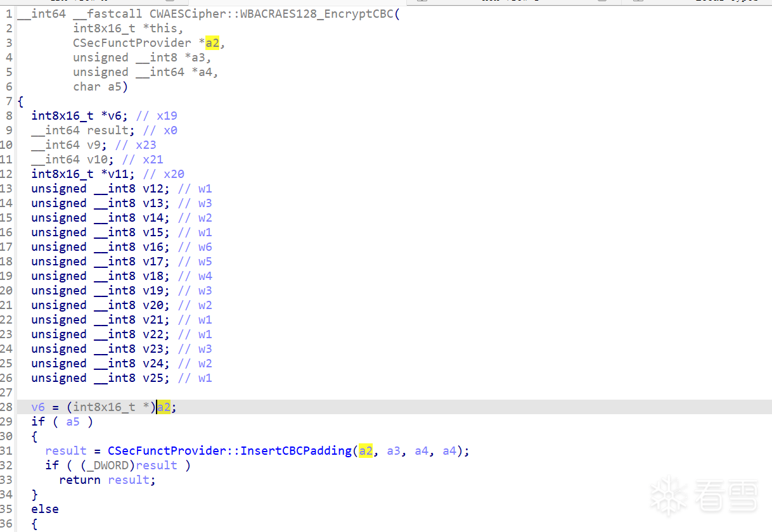
Task: Click the highlighted a2 argument of InsertCBCPadding
Action: [x=366, y=450]
